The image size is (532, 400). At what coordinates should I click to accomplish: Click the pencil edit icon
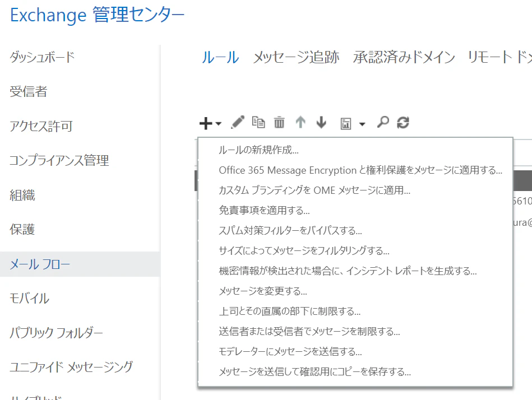(238, 122)
